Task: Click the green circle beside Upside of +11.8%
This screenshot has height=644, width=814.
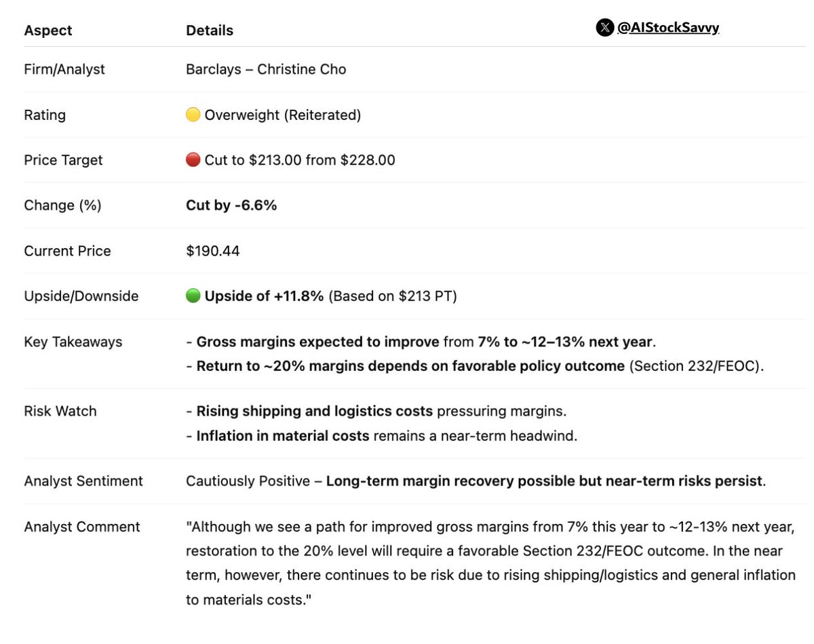Action: point(193,296)
